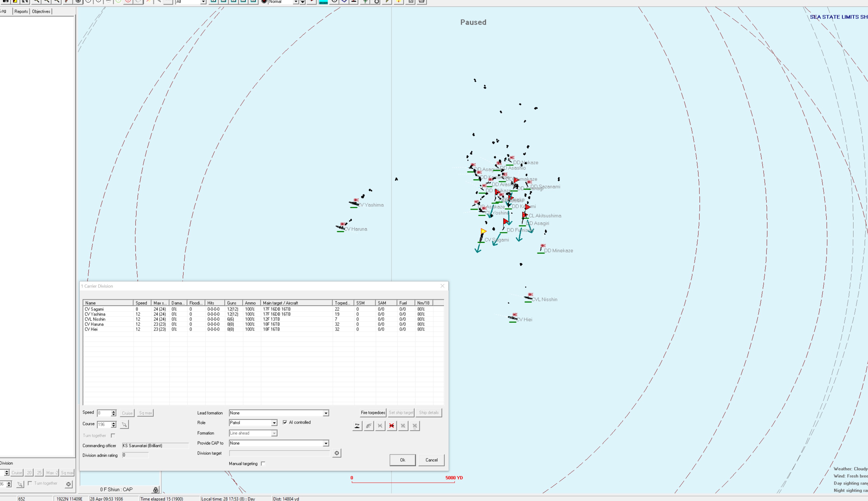Click the Speed input field in the dialog

(104, 413)
